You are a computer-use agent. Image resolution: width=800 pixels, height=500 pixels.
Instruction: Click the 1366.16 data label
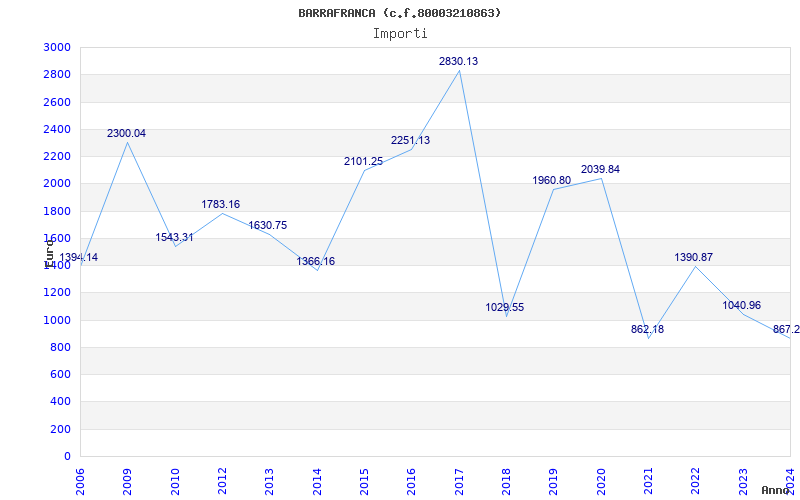(315, 262)
